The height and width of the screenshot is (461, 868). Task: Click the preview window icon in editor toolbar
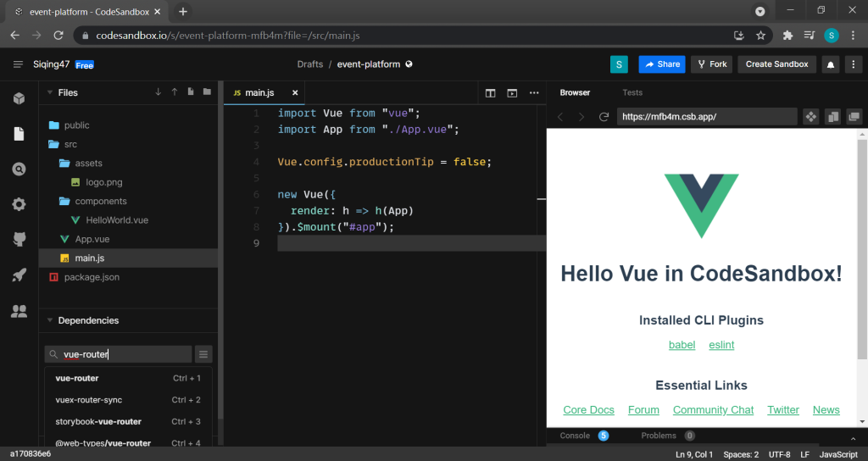pos(512,93)
